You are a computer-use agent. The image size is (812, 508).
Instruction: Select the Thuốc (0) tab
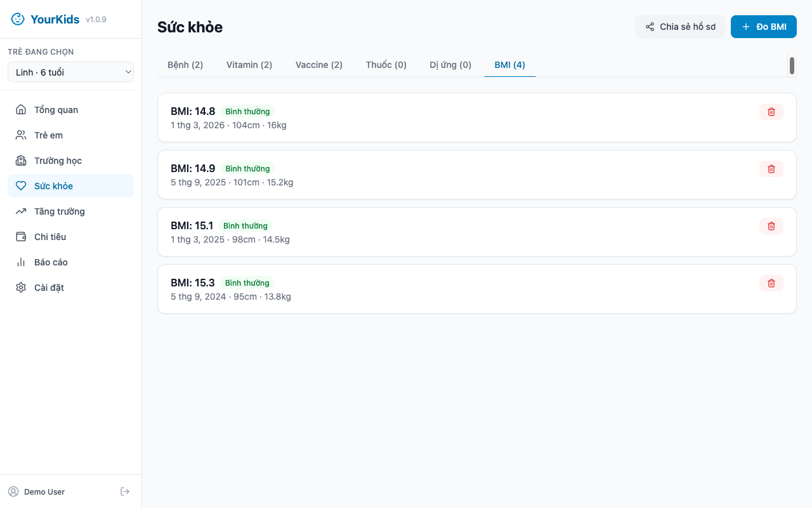(x=386, y=65)
